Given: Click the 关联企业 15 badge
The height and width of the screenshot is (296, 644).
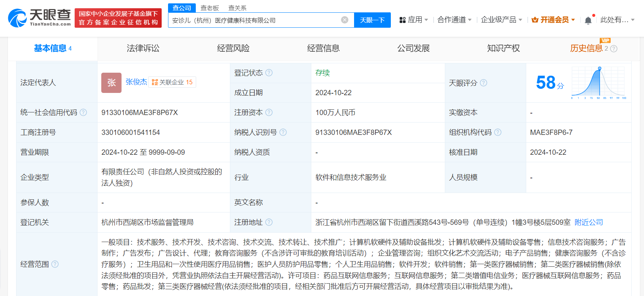Looking at the screenshot, I should pyautogui.click(x=172, y=82).
